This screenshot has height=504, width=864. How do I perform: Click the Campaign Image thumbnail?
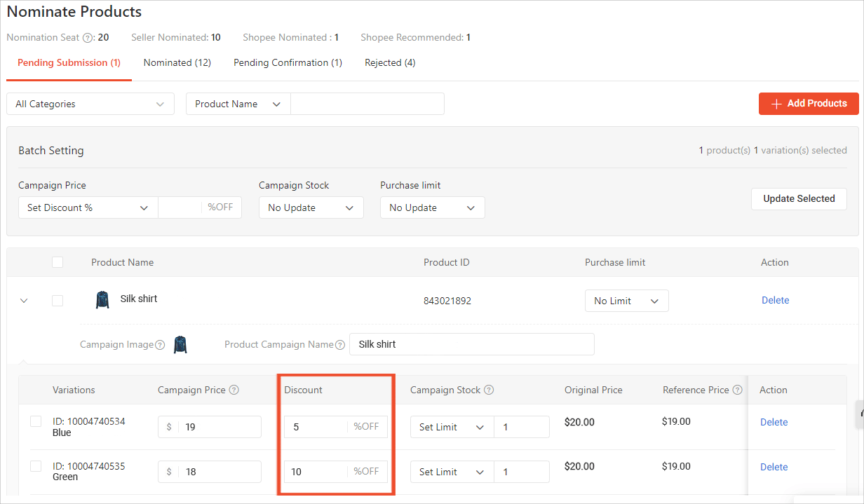pos(180,344)
